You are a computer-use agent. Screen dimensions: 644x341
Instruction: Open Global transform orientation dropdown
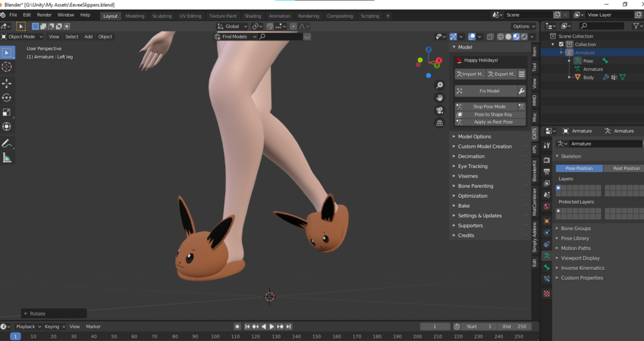pyautogui.click(x=232, y=26)
